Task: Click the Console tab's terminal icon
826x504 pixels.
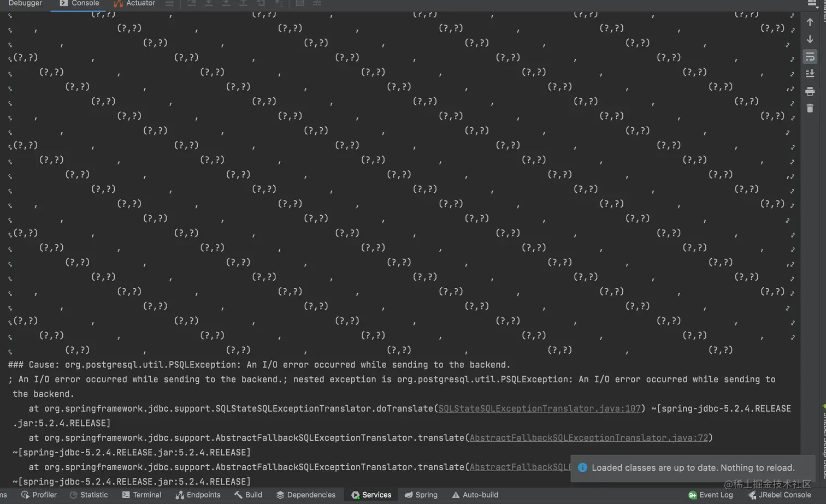Action: [x=64, y=3]
